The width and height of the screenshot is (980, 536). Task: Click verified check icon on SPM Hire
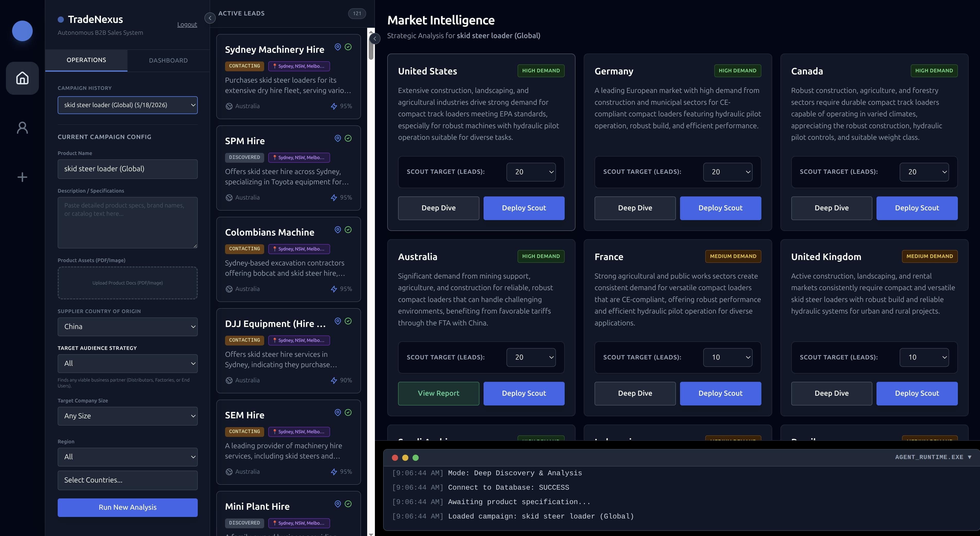(348, 138)
